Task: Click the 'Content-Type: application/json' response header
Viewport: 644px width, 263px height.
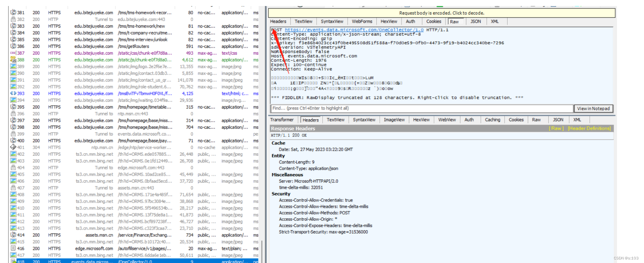Action: click(x=309, y=169)
